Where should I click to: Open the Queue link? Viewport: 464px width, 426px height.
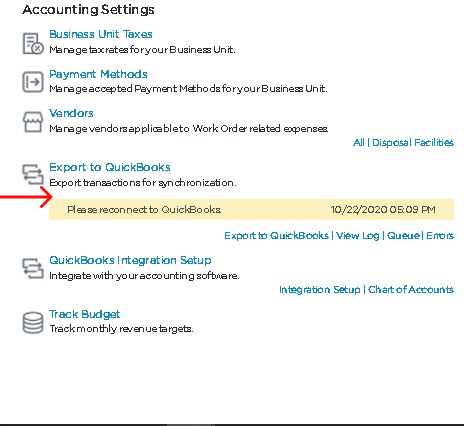pyautogui.click(x=403, y=236)
